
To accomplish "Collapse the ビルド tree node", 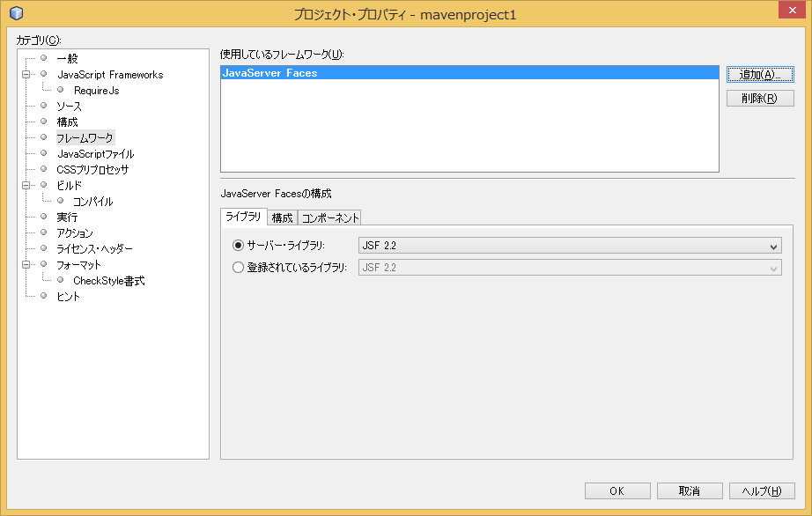I will pyautogui.click(x=27, y=184).
